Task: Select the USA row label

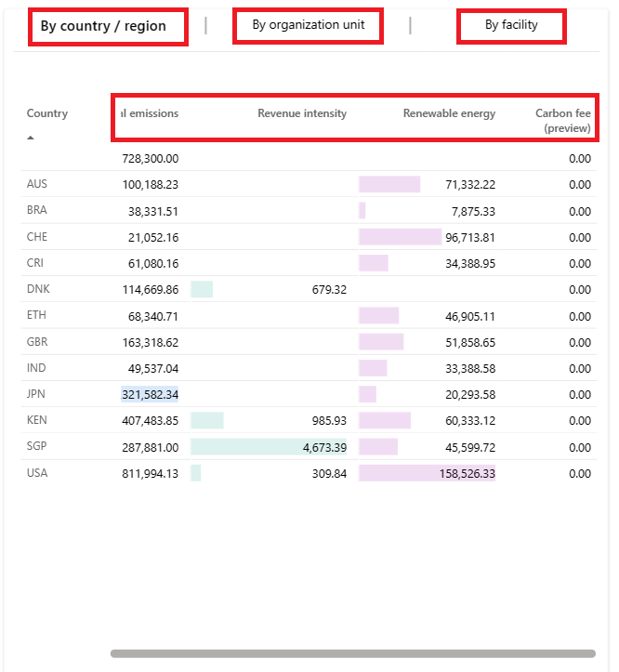Action: coord(37,473)
